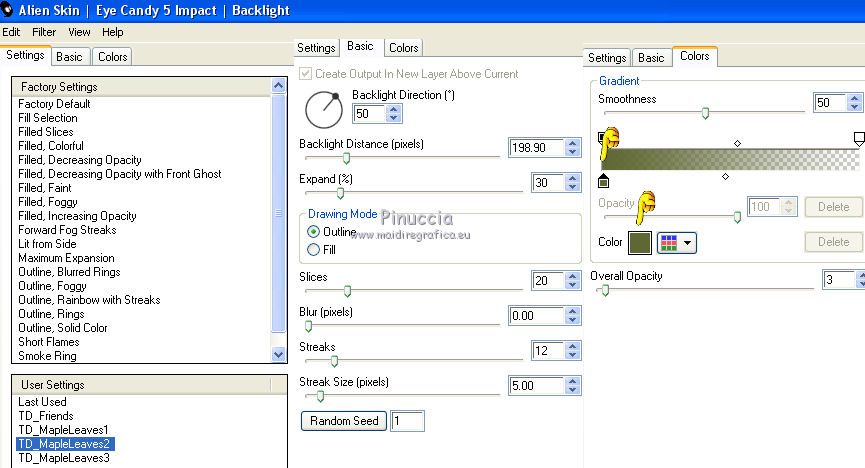Increase Slices value with the up arrow
Viewport: 865px width, 468px height.
[573, 276]
